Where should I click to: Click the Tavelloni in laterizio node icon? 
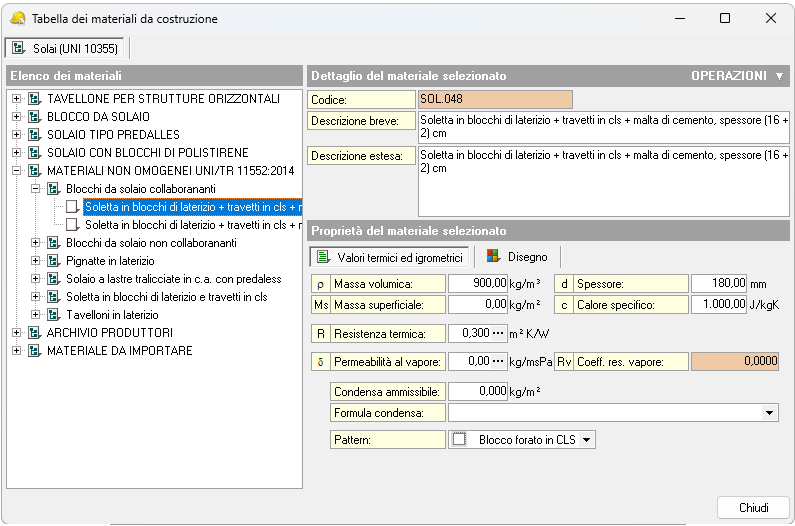point(53,315)
